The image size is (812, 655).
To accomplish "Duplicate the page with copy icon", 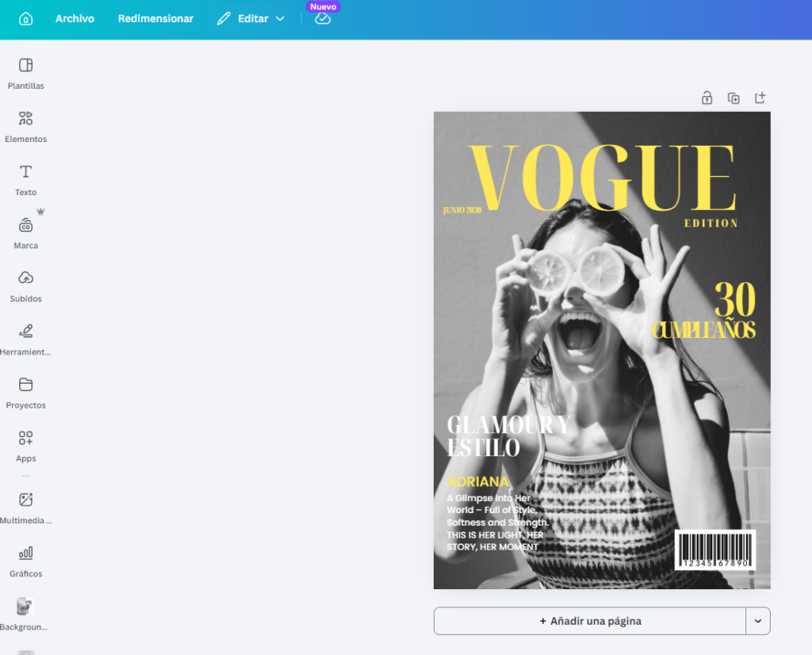I will [x=733, y=98].
